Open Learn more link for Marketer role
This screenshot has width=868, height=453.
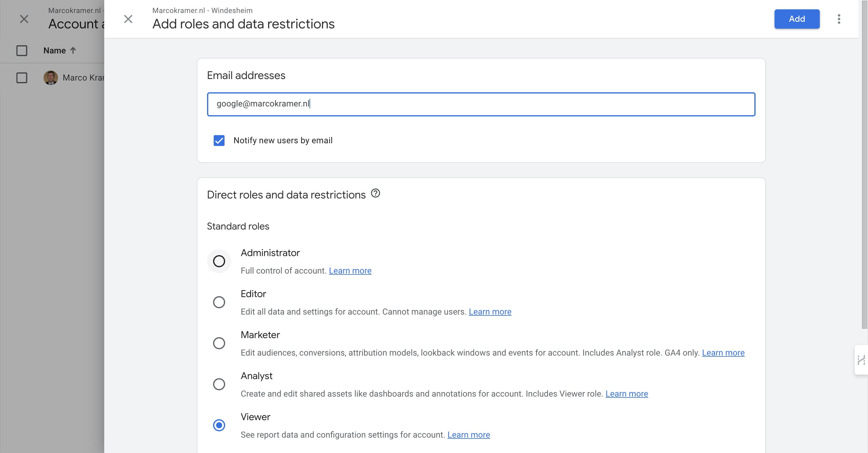[x=723, y=353]
